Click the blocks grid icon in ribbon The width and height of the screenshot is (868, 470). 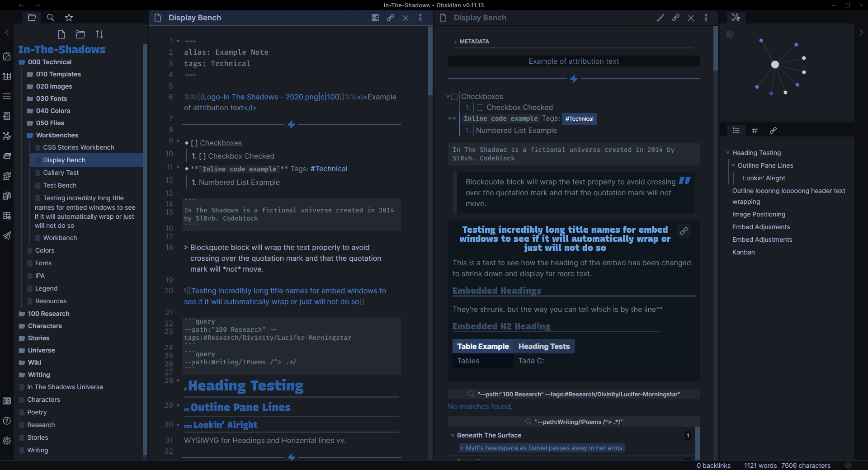pos(7,176)
